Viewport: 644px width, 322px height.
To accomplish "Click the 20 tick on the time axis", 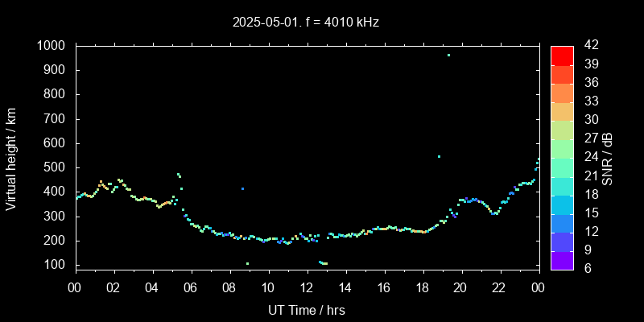I will (x=460, y=287).
